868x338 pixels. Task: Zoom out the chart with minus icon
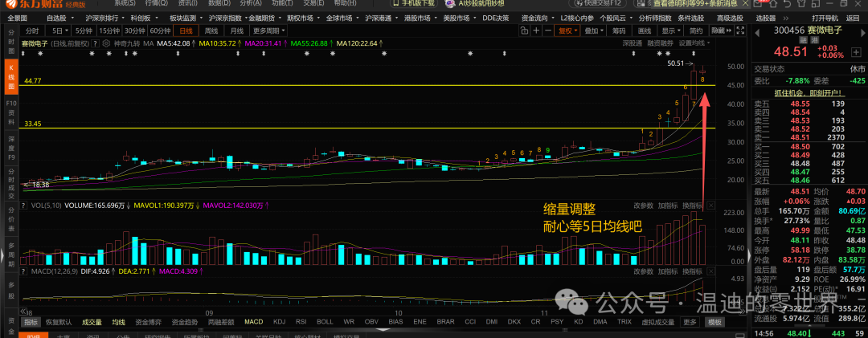click(x=548, y=31)
